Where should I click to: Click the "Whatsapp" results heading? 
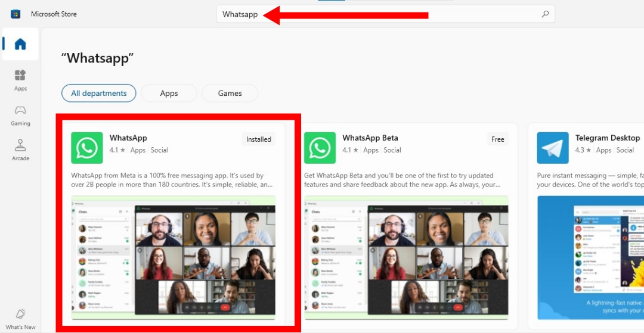click(x=98, y=58)
